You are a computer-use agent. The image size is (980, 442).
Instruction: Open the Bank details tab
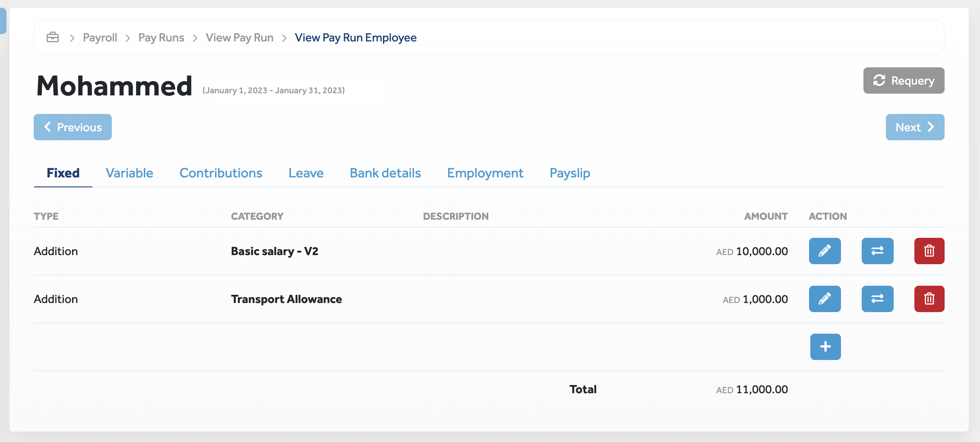385,173
